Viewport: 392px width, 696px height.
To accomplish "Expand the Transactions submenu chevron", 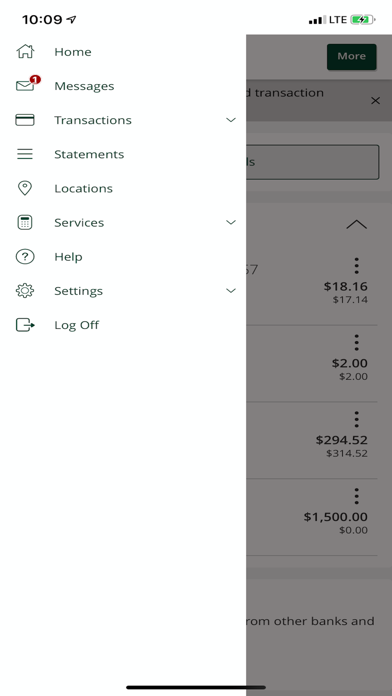I will point(231,120).
